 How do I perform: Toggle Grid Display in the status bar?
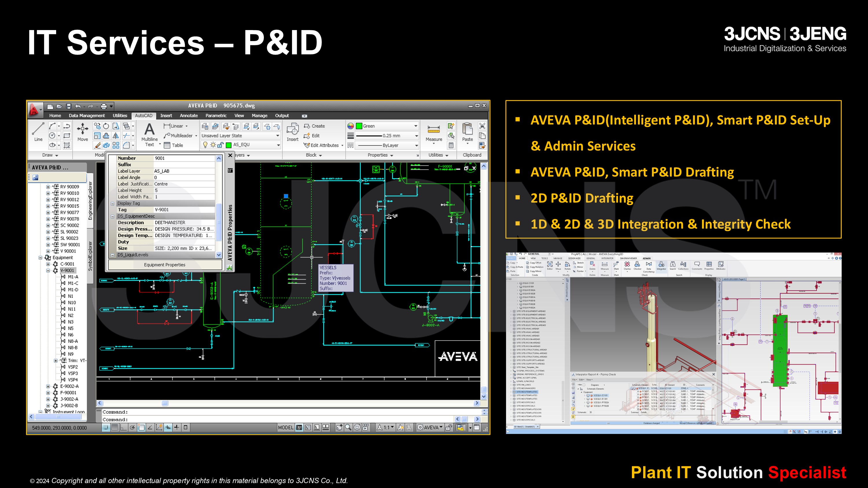(x=115, y=427)
